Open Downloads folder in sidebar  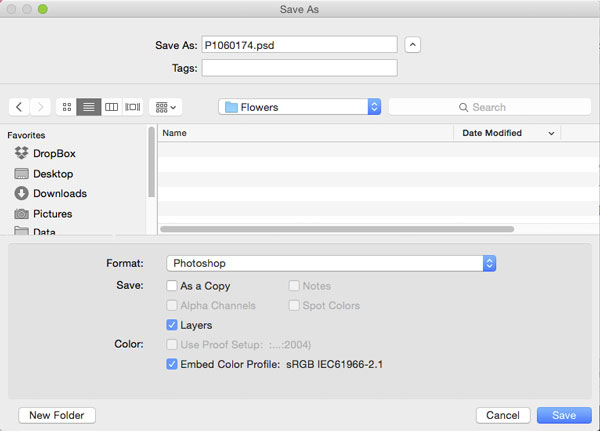(59, 194)
